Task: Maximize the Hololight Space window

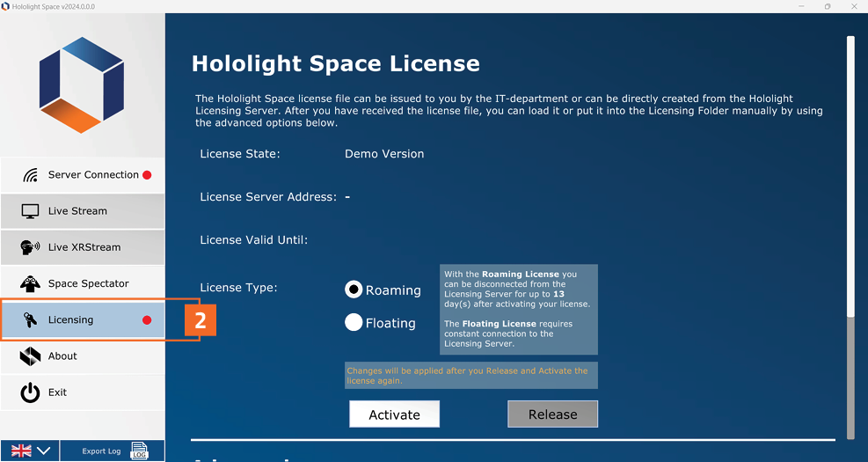Action: (x=828, y=6)
